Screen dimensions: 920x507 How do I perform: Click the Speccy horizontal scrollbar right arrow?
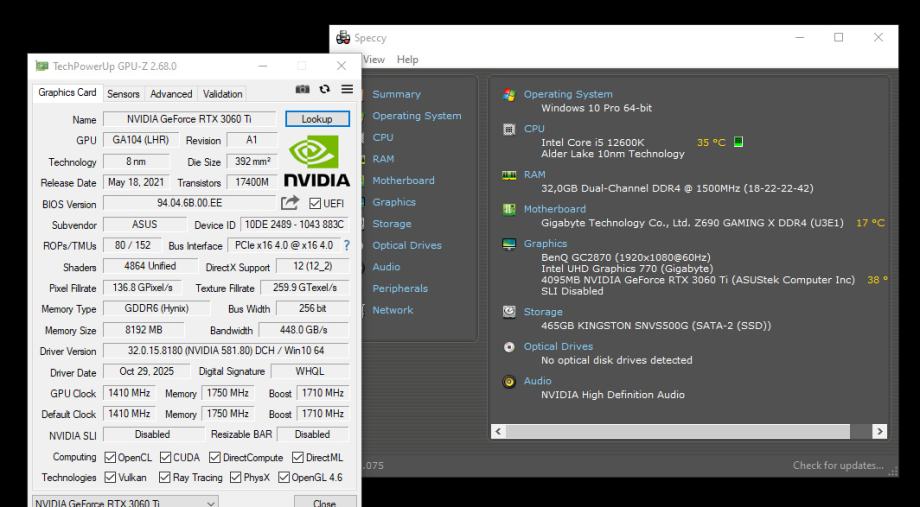pos(879,431)
